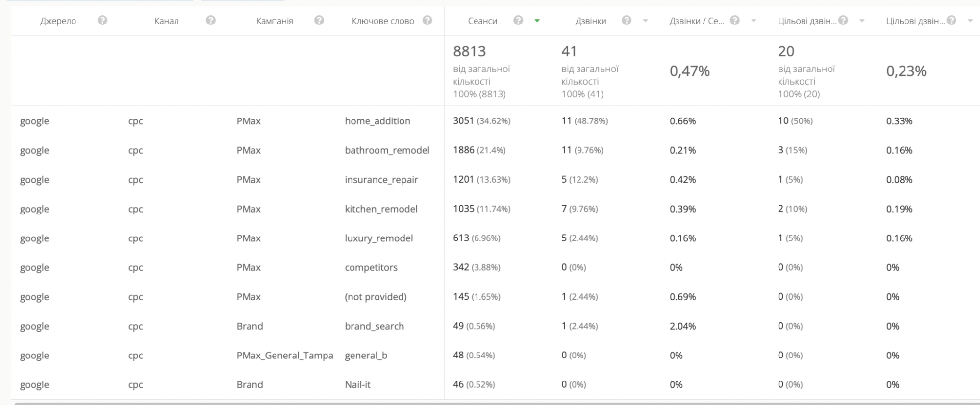The width and height of the screenshot is (980, 405).
Task: Click help icon next to Канал column
Action: [211, 21]
